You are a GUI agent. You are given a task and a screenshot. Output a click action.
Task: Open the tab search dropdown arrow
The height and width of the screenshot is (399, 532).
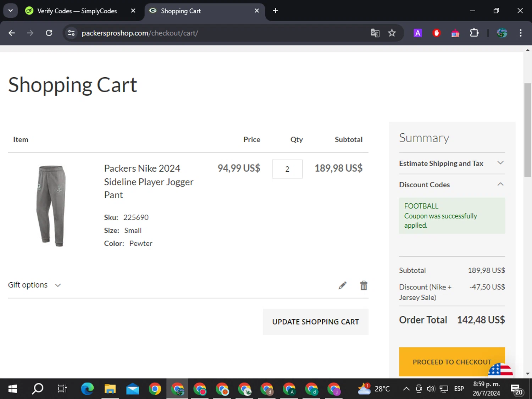(x=11, y=11)
